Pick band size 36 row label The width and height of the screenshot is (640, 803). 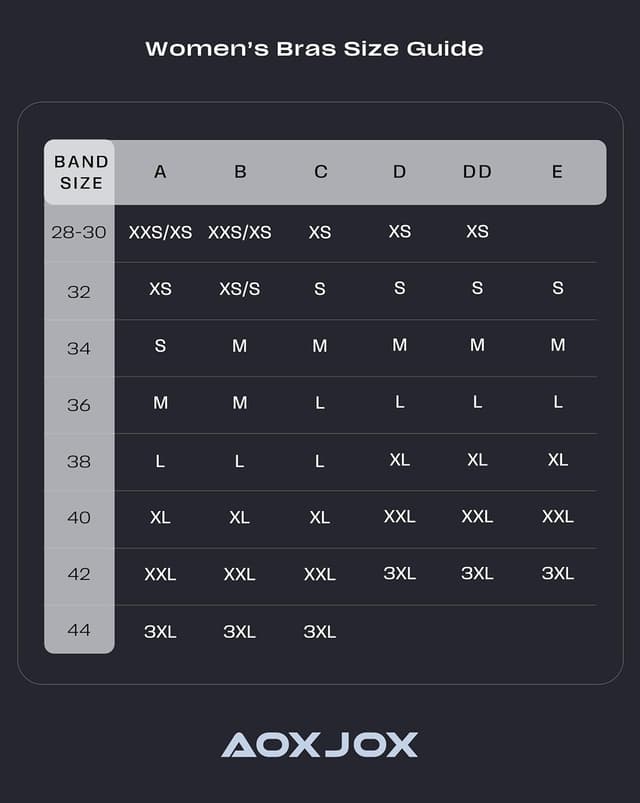tap(79, 405)
